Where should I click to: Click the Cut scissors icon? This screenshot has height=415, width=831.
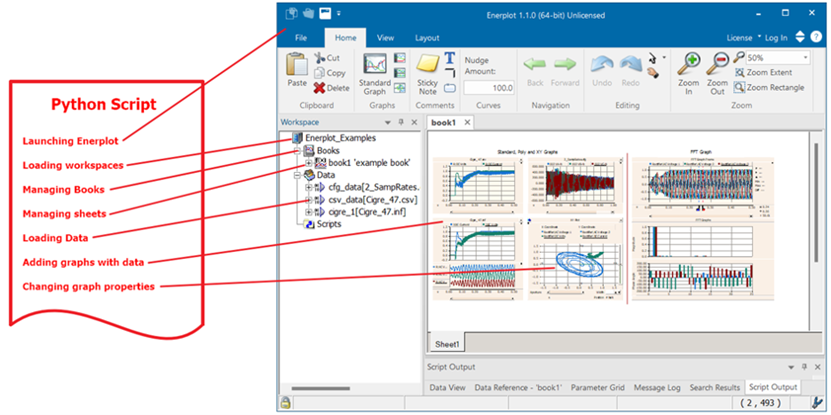(320, 58)
